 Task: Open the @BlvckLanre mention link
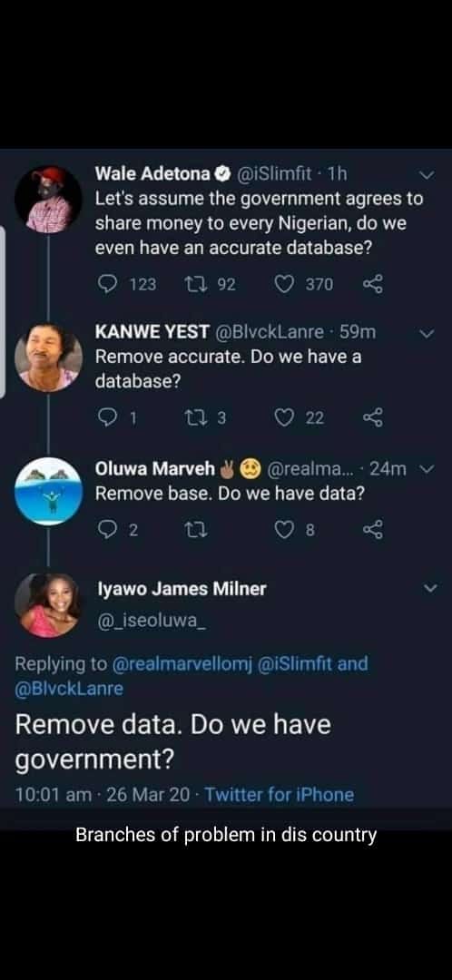click(x=69, y=689)
